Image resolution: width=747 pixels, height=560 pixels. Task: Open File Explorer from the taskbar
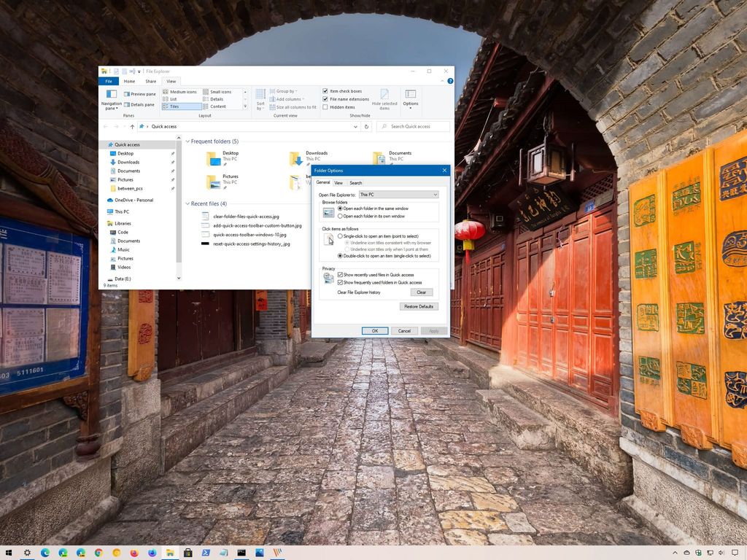click(169, 553)
